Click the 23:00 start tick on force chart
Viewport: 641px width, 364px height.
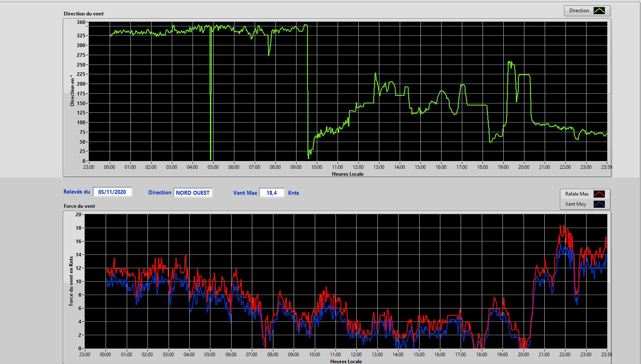point(84,355)
